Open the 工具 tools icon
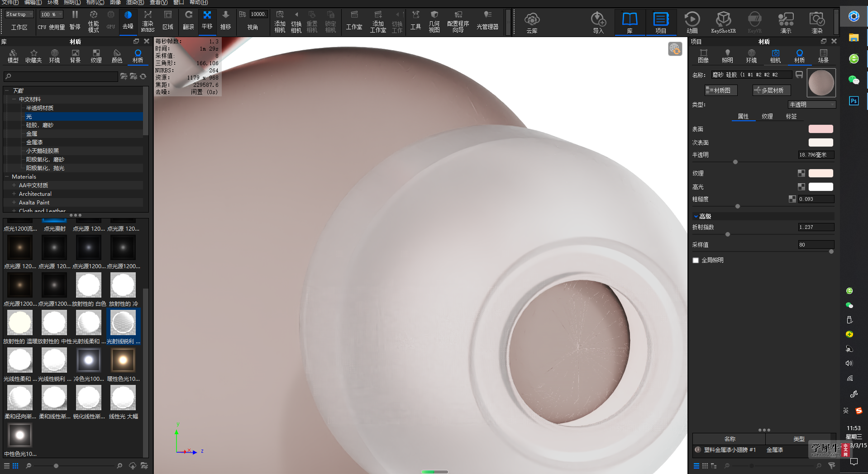The width and height of the screenshot is (868, 474). click(415, 20)
